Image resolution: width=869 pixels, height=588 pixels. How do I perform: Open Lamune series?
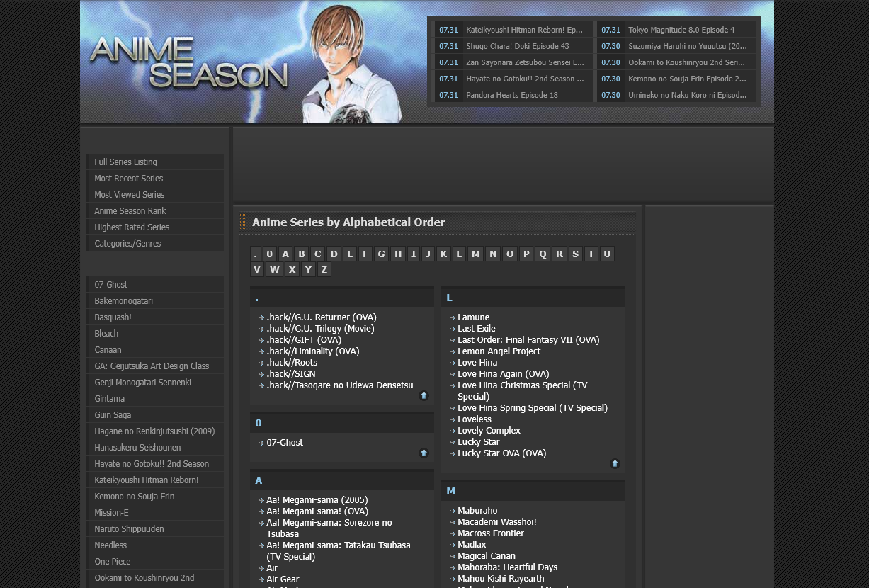[473, 317]
